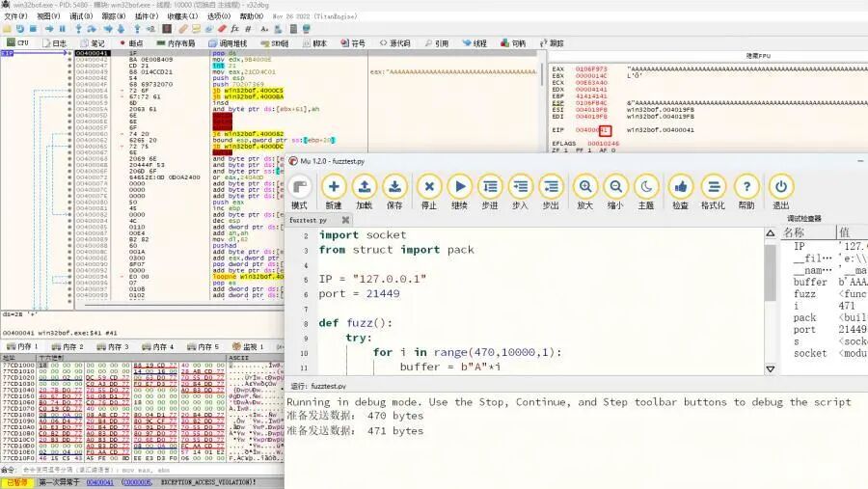Toggle breakpoint dot beside address 00400041
This screenshot has width=868, height=489.
(69, 53)
